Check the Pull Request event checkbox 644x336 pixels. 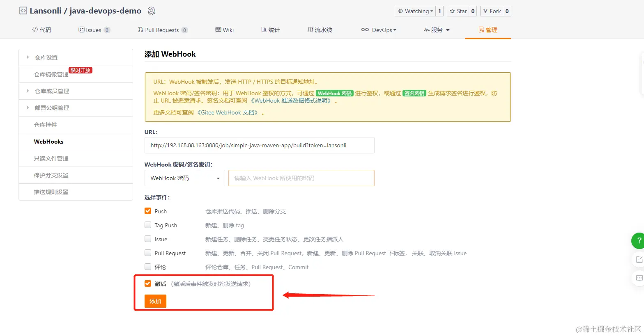pos(148,253)
